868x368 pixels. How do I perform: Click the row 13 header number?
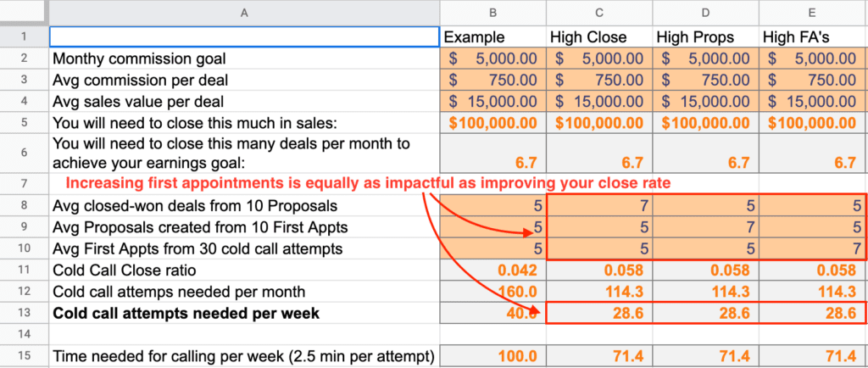pyautogui.click(x=24, y=312)
